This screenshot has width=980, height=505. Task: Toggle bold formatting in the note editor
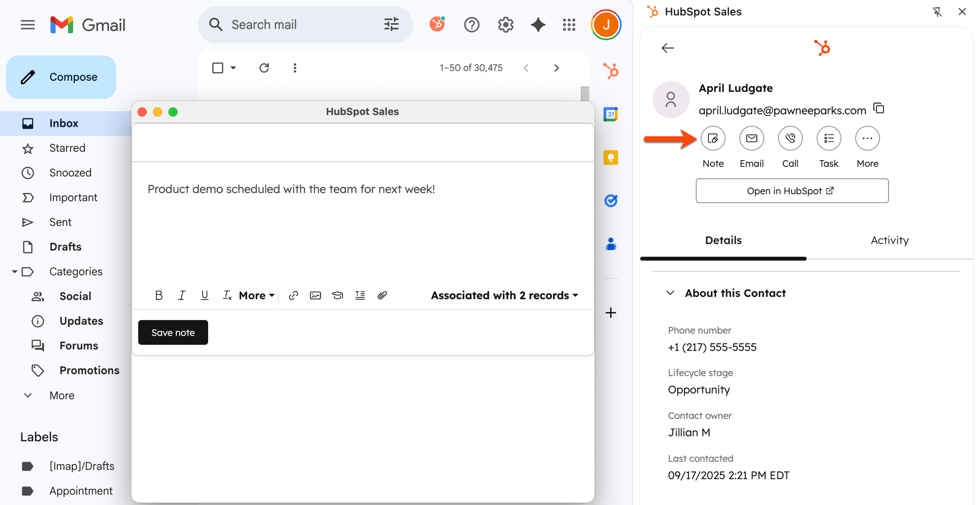click(x=159, y=295)
